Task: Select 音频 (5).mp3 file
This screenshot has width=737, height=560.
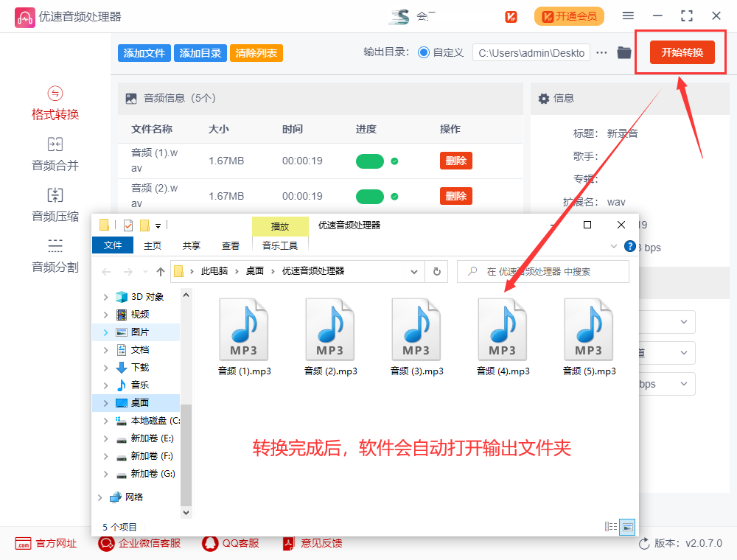Action: coord(590,337)
